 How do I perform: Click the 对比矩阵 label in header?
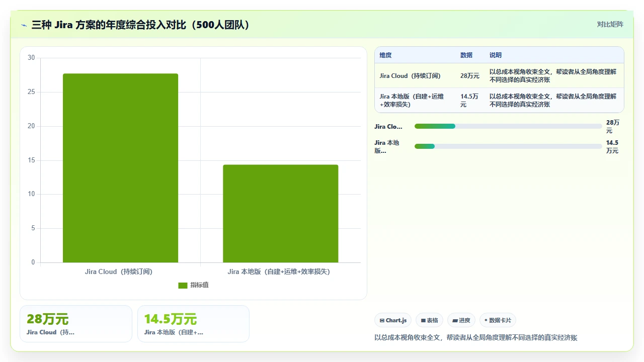click(610, 24)
